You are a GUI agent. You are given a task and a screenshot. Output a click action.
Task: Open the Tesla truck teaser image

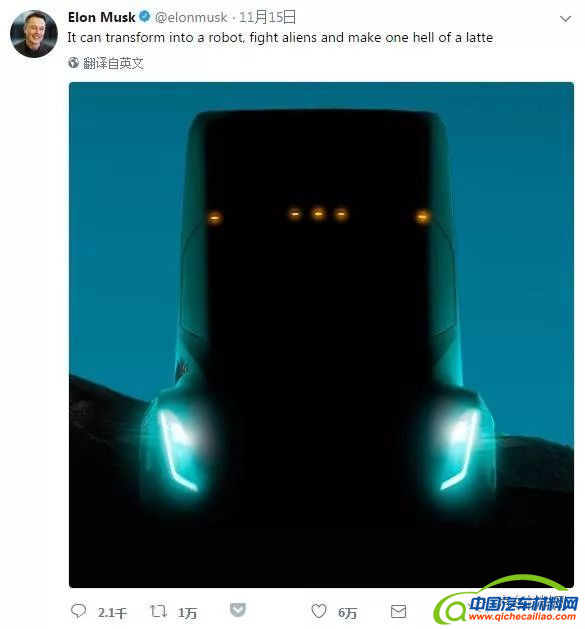pyautogui.click(x=321, y=335)
